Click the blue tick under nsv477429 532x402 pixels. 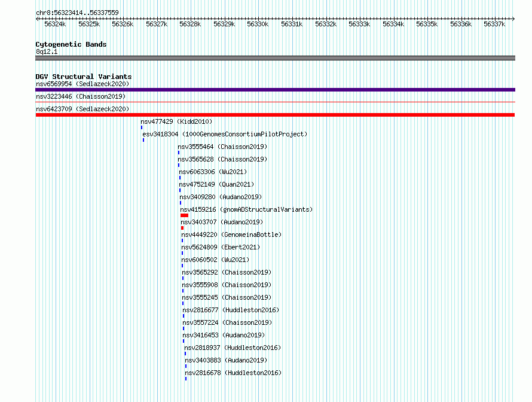[x=142, y=127]
